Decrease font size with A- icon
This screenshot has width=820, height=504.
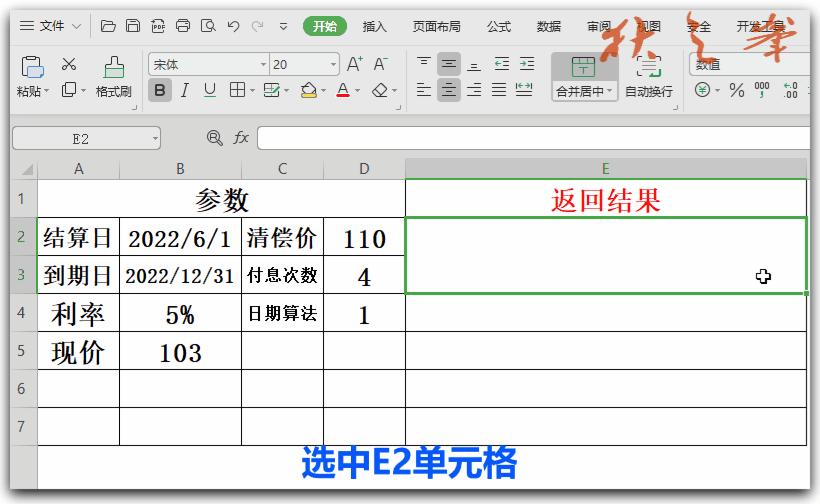381,64
